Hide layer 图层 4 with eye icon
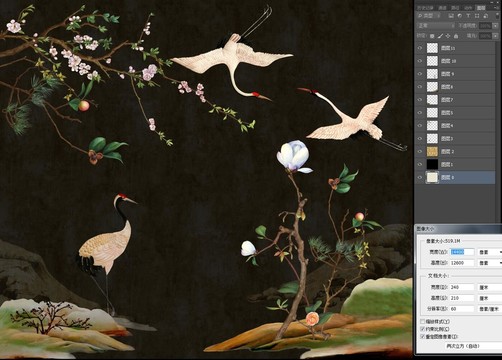Viewport: 502px width, 360px height. tap(420, 126)
